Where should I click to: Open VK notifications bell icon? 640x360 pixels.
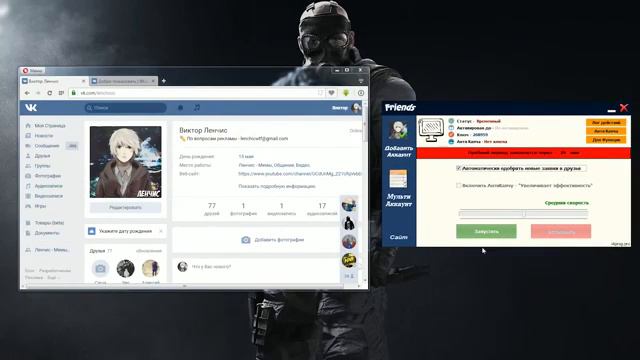(180, 107)
